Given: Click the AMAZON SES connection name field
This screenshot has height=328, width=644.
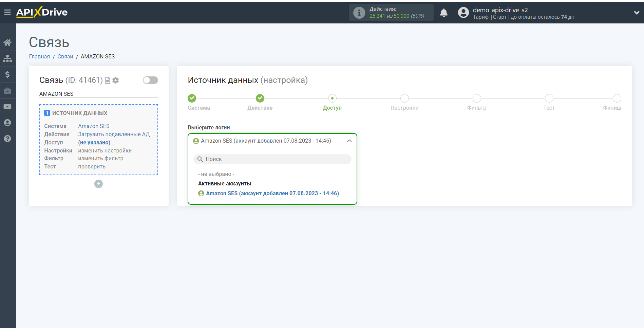Looking at the screenshot, I should [x=98, y=94].
